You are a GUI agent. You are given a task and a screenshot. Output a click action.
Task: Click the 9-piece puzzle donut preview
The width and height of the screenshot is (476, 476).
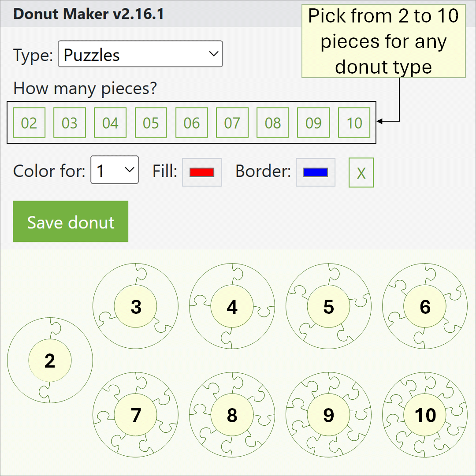(x=328, y=414)
